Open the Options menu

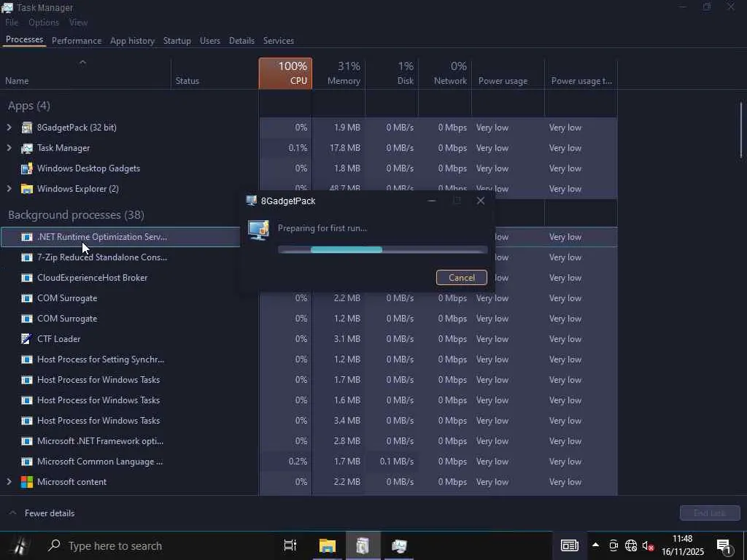pyautogui.click(x=44, y=23)
